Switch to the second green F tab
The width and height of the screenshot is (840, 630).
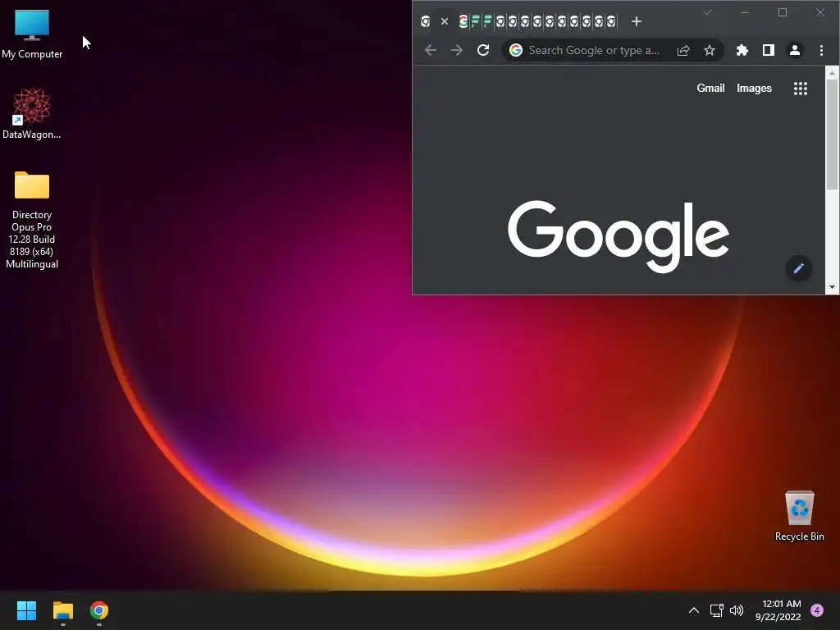(487, 21)
